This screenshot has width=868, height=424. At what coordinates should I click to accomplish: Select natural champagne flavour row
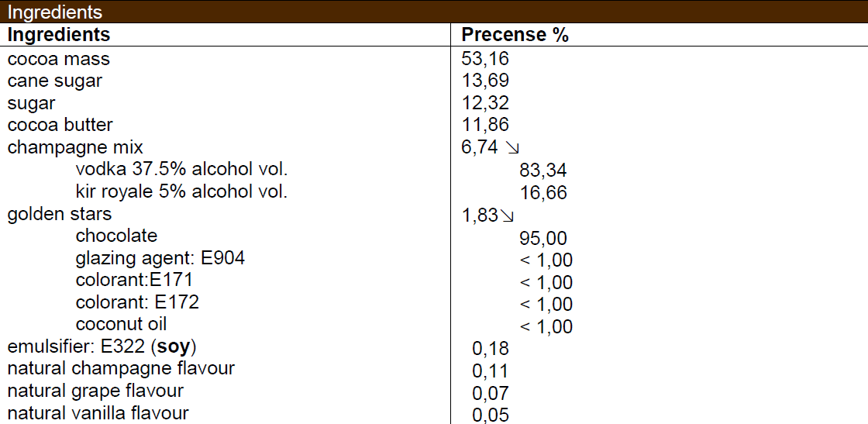pos(434,369)
